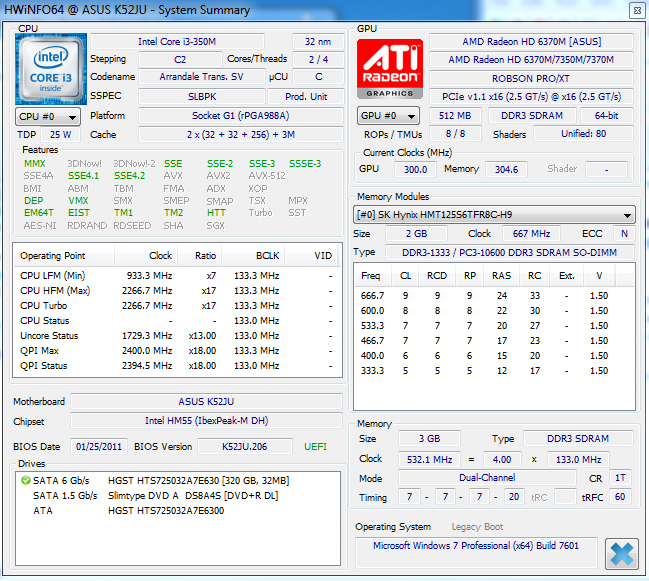649x581 pixels.
Task: Click the GPU clock 300.0 field
Action: tap(415, 169)
